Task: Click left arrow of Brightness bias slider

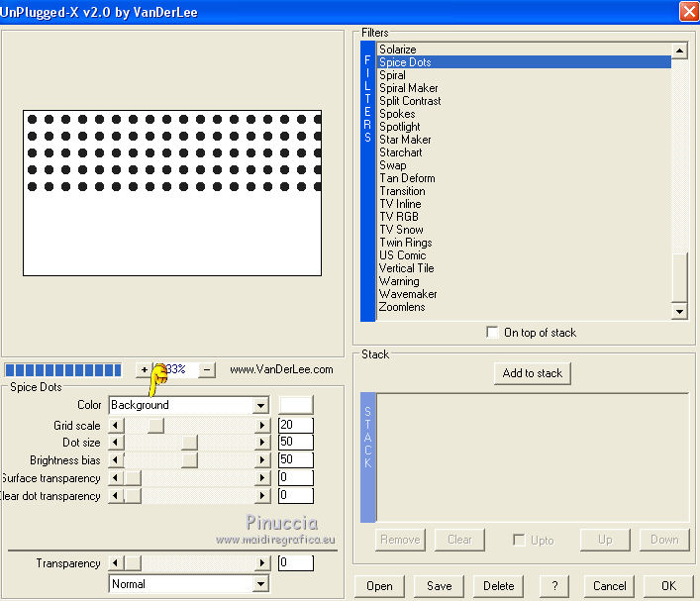Action: click(116, 459)
